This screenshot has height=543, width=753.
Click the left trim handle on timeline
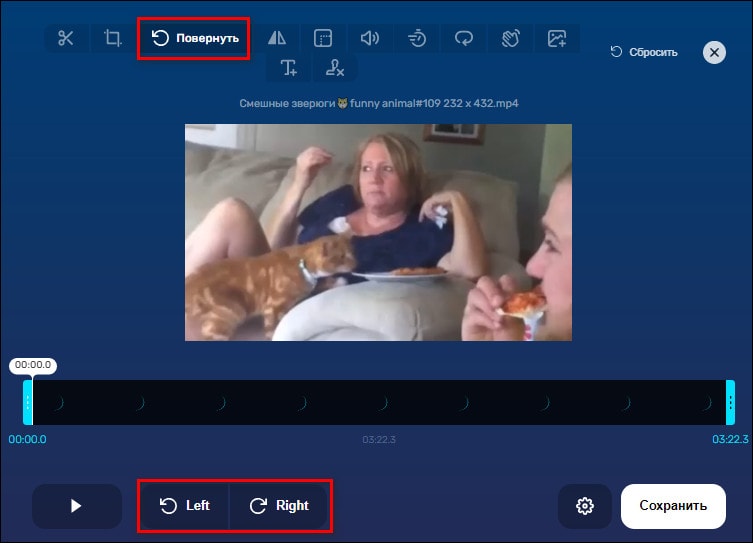pos(27,402)
